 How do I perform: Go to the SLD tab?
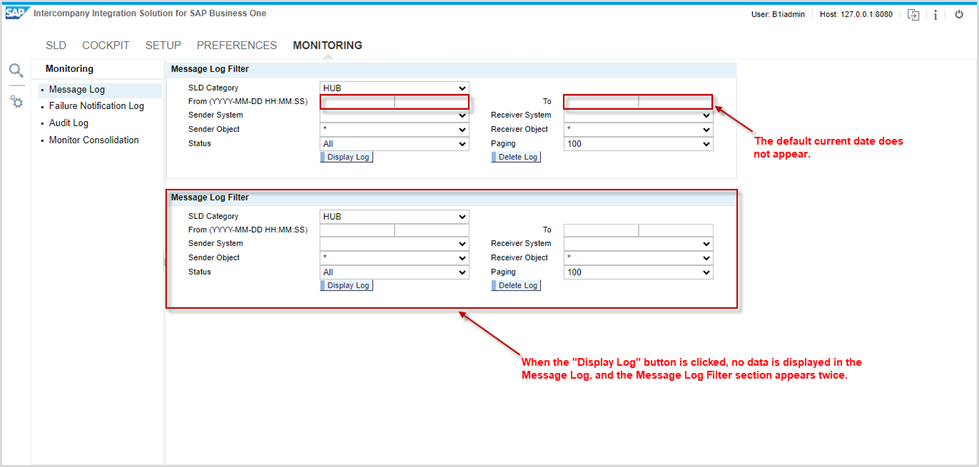56,45
